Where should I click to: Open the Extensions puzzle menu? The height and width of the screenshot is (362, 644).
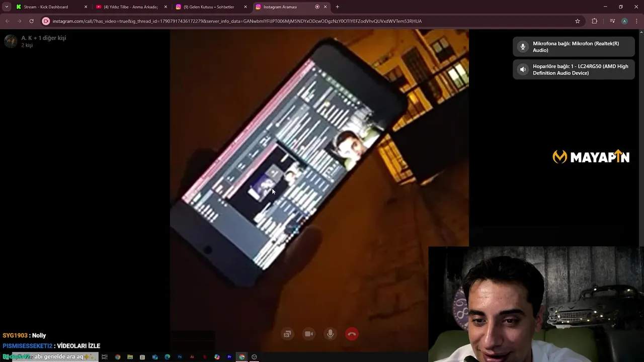tap(595, 21)
